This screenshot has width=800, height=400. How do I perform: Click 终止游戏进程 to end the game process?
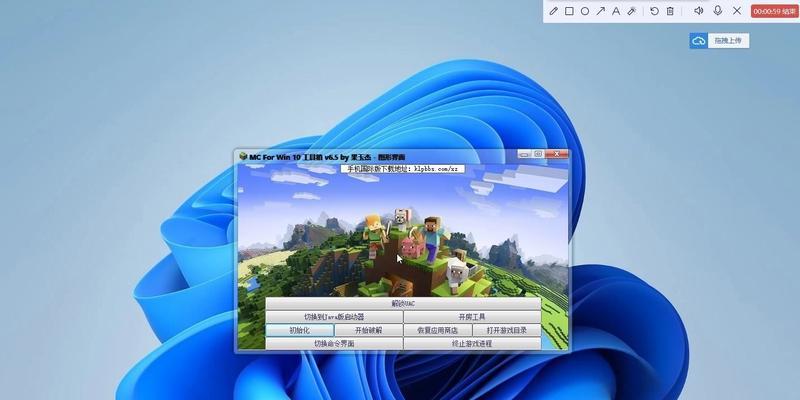(472, 343)
